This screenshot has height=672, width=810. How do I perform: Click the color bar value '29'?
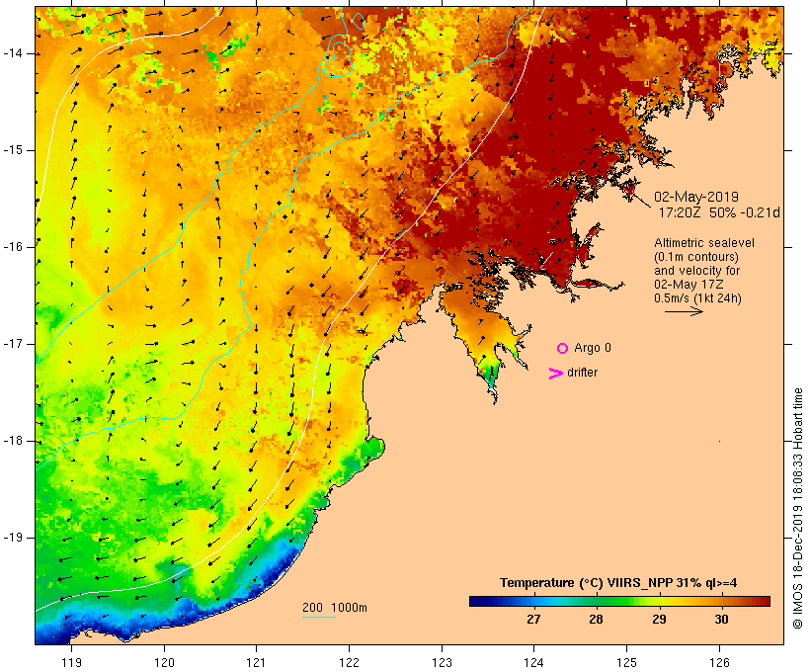click(x=659, y=619)
